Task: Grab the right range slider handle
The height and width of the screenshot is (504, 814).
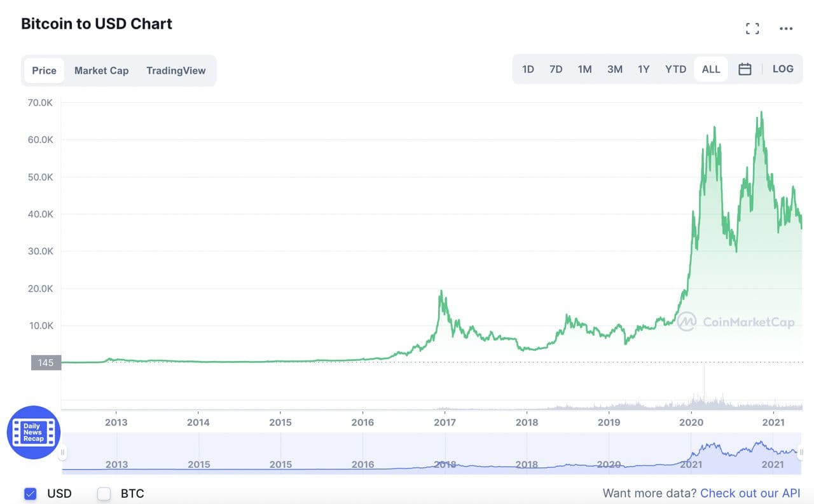Action: click(x=802, y=453)
